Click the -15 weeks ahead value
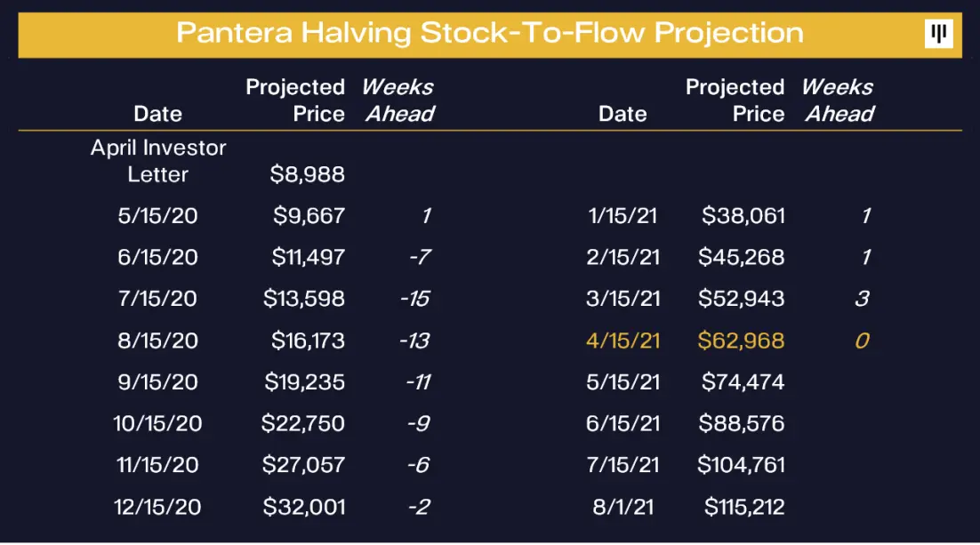 tap(415, 299)
